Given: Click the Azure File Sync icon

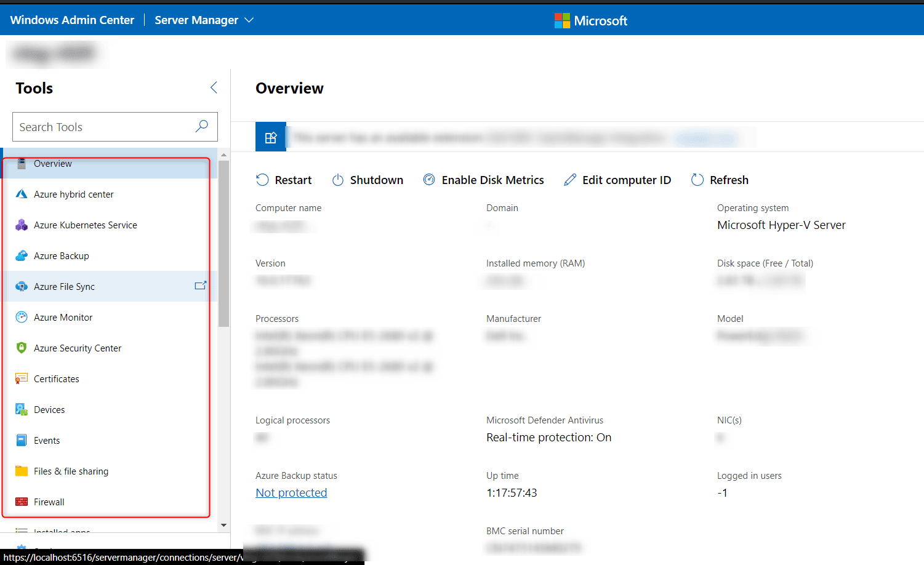Looking at the screenshot, I should tap(22, 287).
